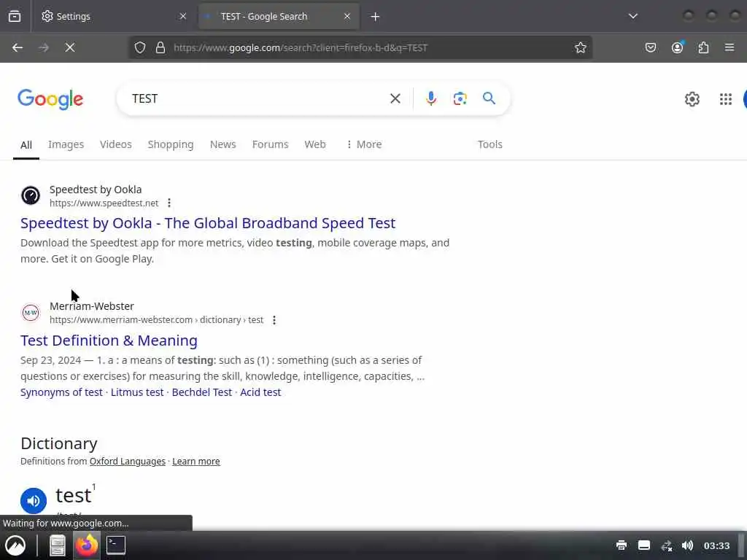This screenshot has width=747, height=560.
Task: Open Save to Pocket icon
Action: pos(651,47)
